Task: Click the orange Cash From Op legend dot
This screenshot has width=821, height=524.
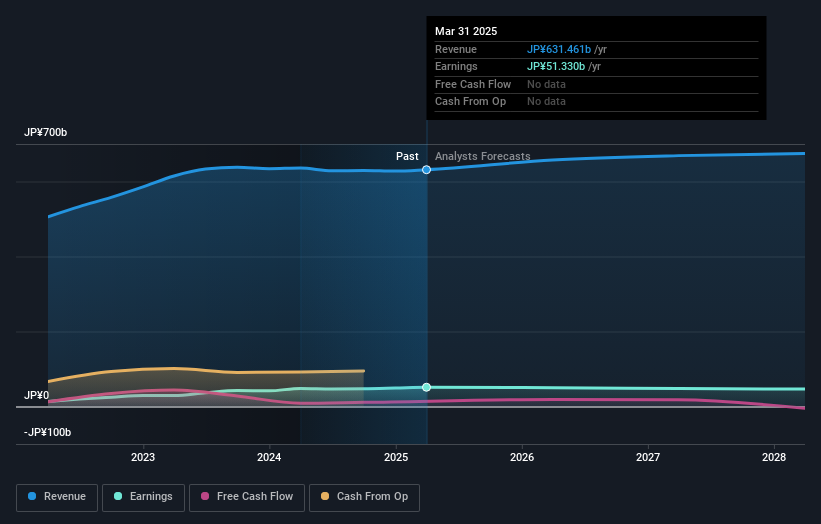Action: (325, 496)
